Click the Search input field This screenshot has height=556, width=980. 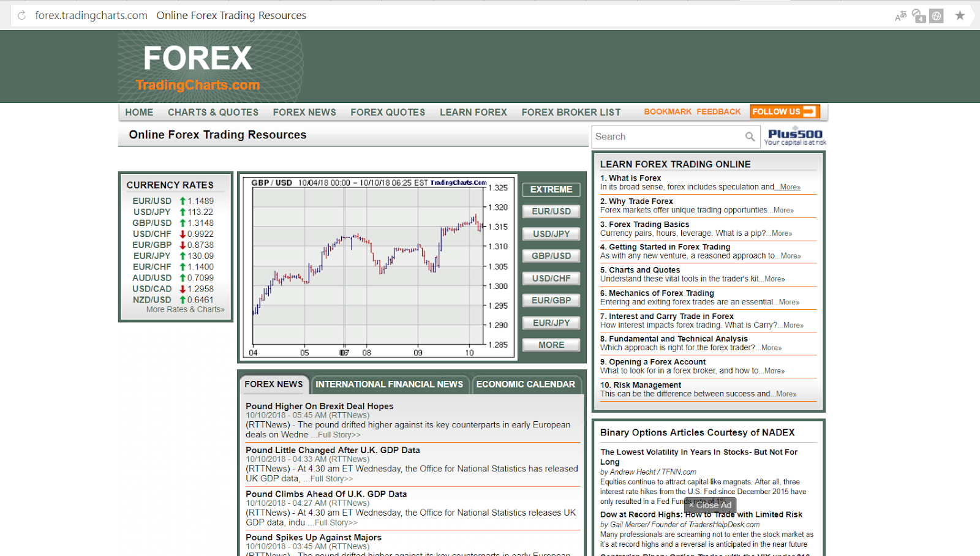click(x=668, y=137)
